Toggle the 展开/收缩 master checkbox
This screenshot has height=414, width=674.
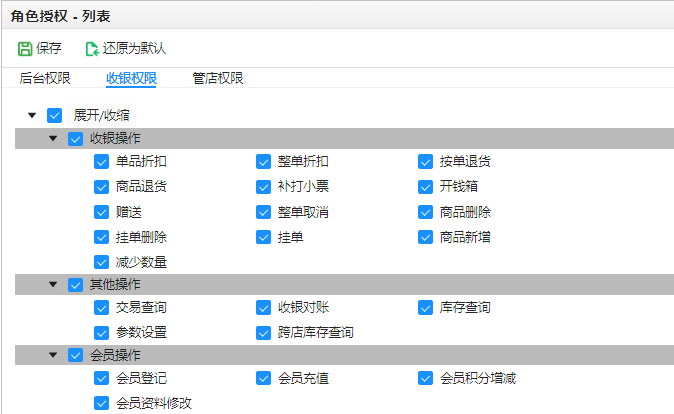55,115
